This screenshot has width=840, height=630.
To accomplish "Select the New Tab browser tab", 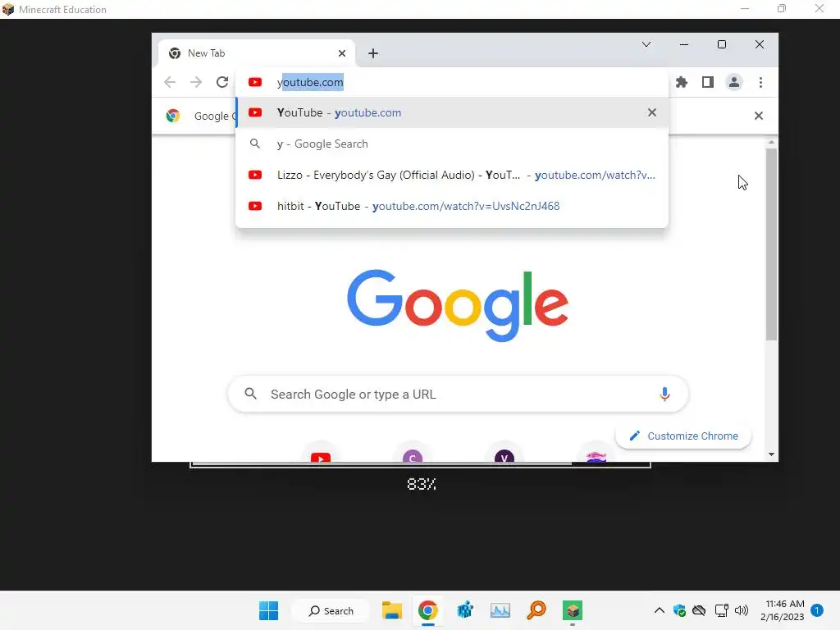I will 257,53.
